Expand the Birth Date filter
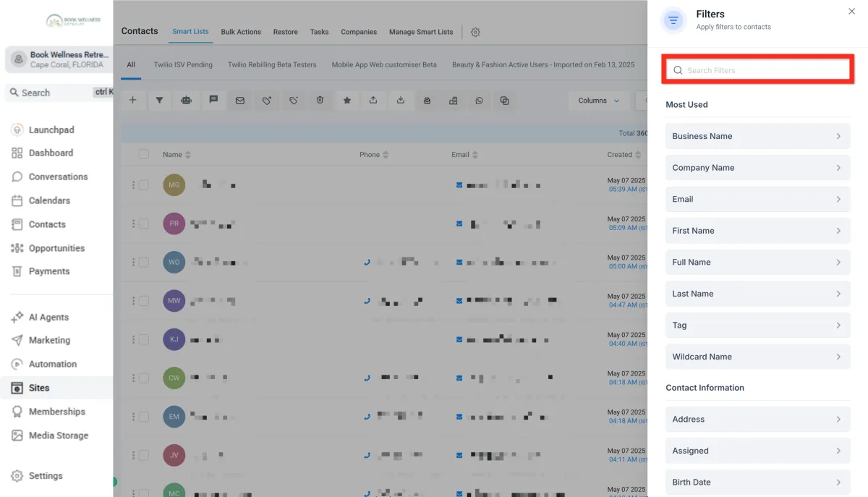This screenshot has width=868, height=497. (x=757, y=483)
